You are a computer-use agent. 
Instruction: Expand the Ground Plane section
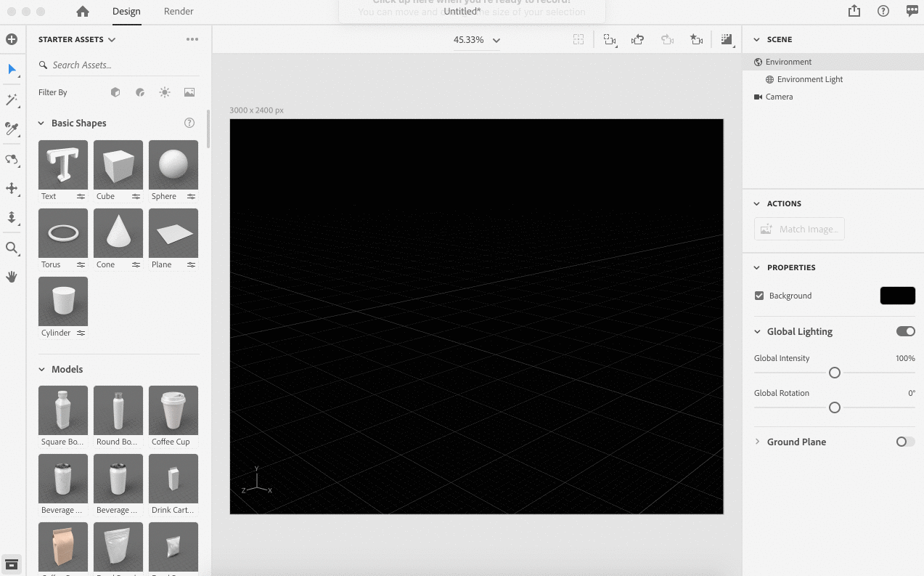pyautogui.click(x=757, y=442)
